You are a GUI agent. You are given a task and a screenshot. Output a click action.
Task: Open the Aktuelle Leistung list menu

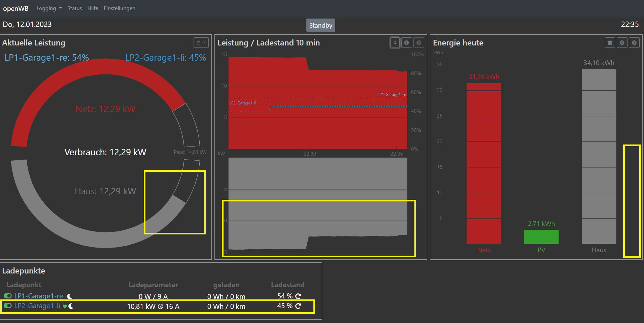(201, 43)
